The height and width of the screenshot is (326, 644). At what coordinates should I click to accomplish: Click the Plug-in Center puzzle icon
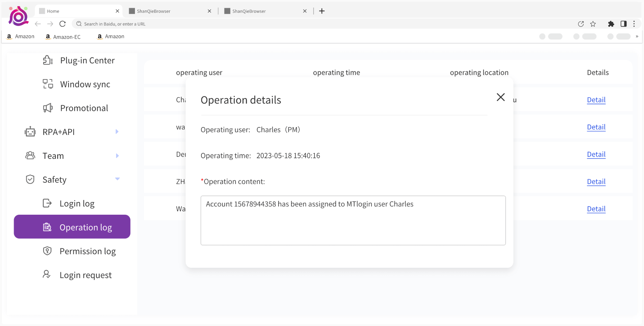point(48,60)
